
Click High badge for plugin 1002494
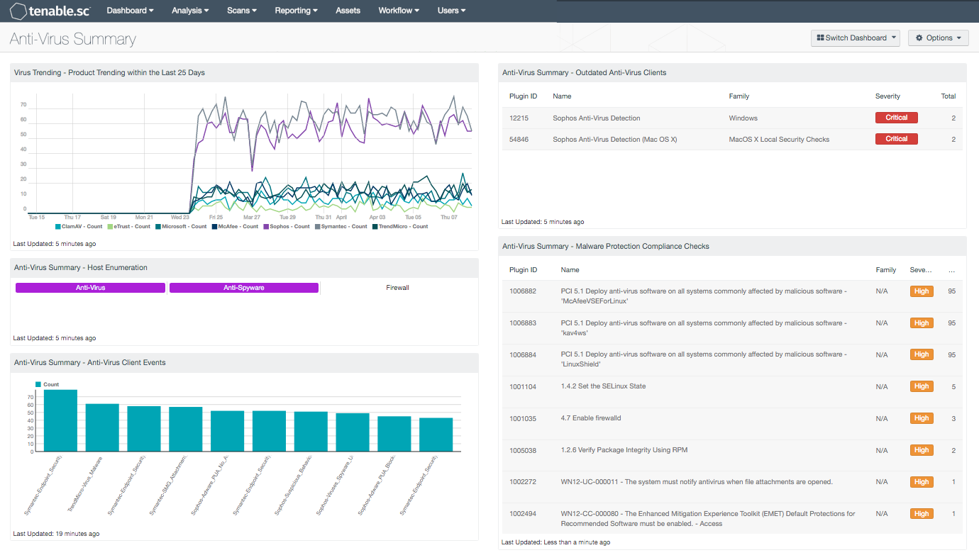pyautogui.click(x=922, y=514)
